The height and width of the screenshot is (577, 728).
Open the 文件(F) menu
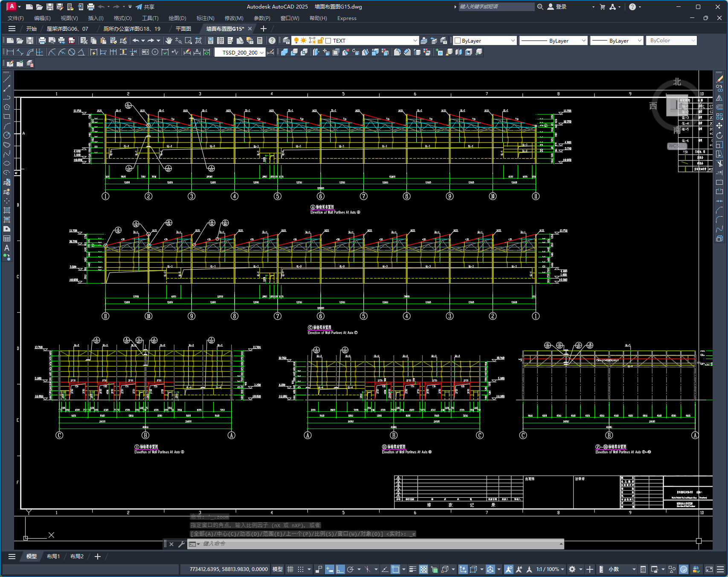(x=16, y=18)
